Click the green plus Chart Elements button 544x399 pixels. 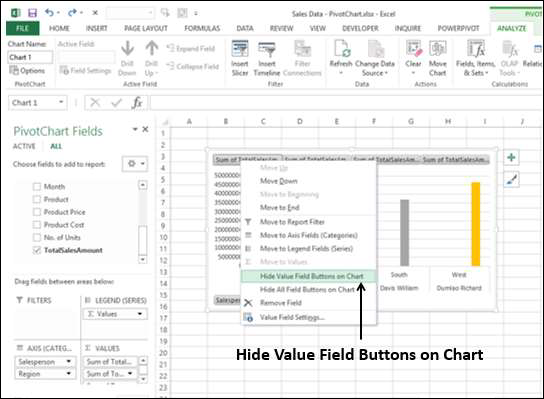[511, 158]
